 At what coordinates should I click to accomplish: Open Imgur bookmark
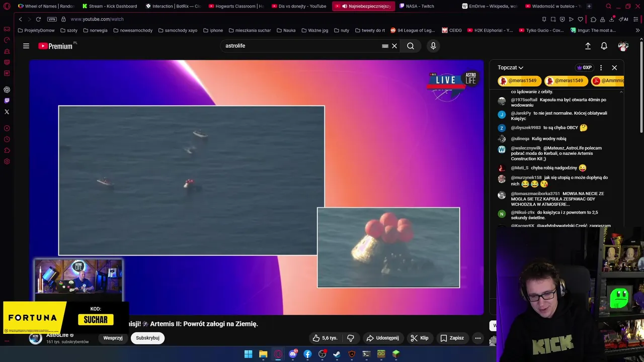click(x=593, y=30)
